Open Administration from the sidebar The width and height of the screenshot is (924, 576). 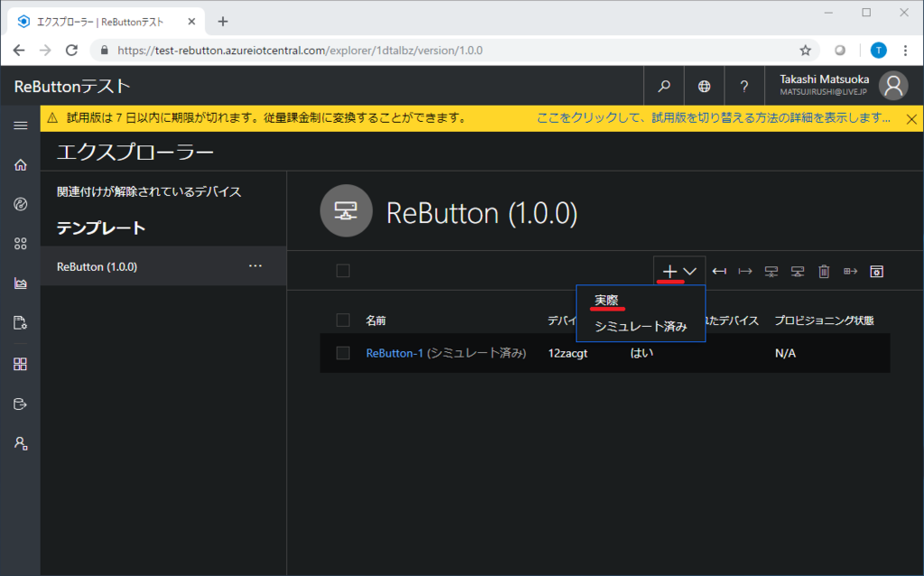[x=20, y=443]
